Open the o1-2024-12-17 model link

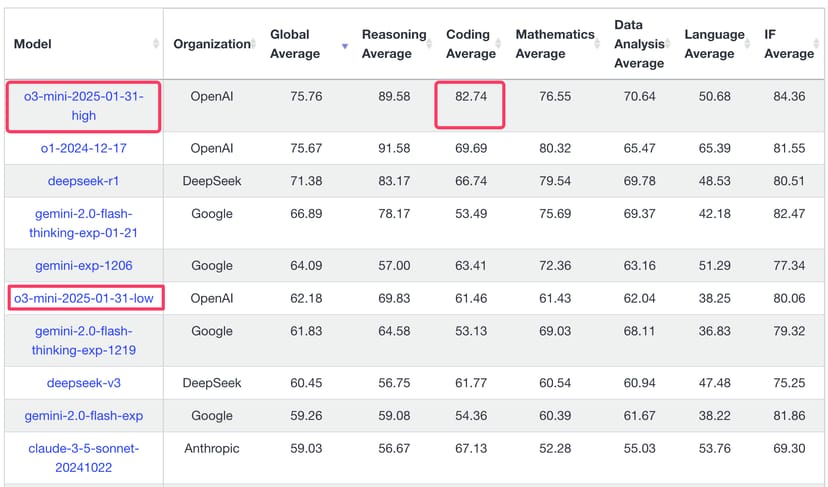pyautogui.click(x=83, y=148)
